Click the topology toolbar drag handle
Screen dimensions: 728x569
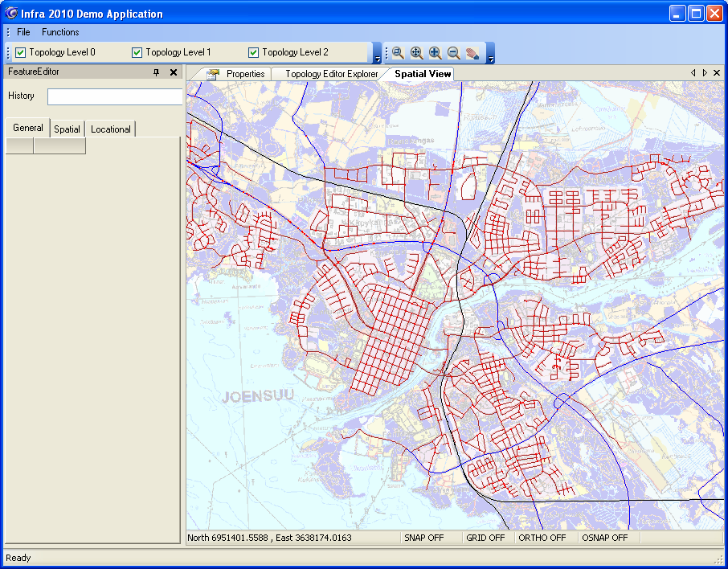coord(8,52)
